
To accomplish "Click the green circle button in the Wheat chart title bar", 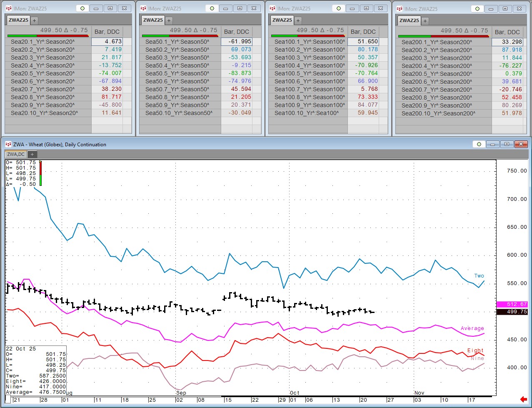I will (x=479, y=144).
